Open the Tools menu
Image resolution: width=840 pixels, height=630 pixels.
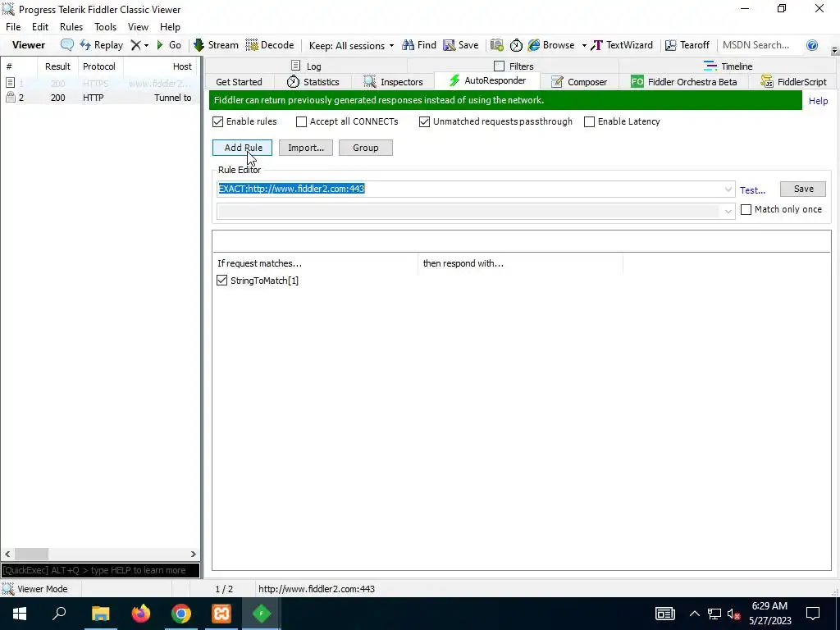pos(105,27)
